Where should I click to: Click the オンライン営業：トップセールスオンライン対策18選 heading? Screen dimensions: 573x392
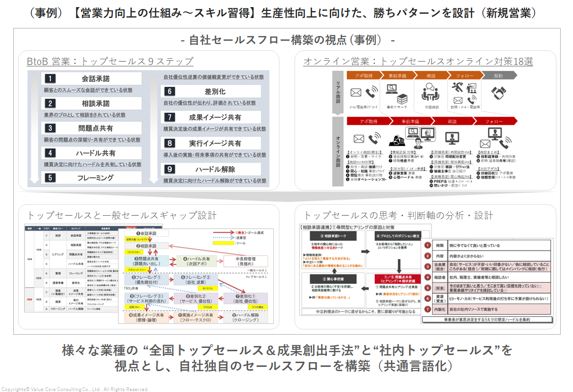(x=418, y=61)
